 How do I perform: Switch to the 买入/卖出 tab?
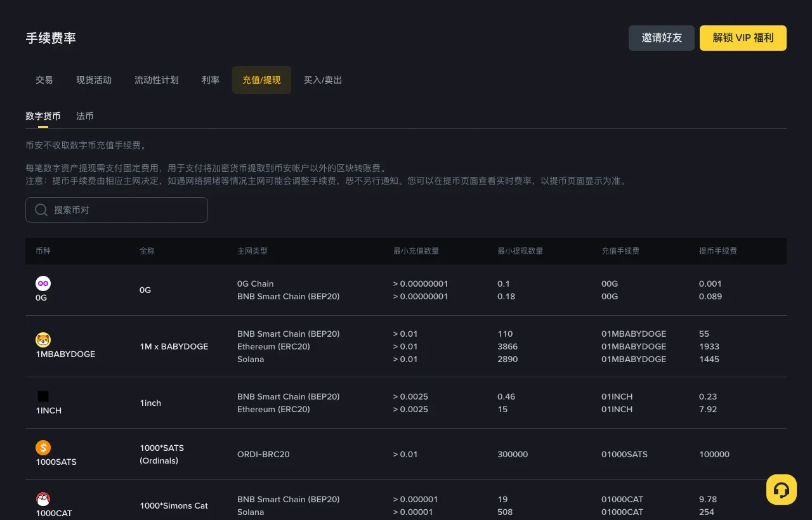323,80
